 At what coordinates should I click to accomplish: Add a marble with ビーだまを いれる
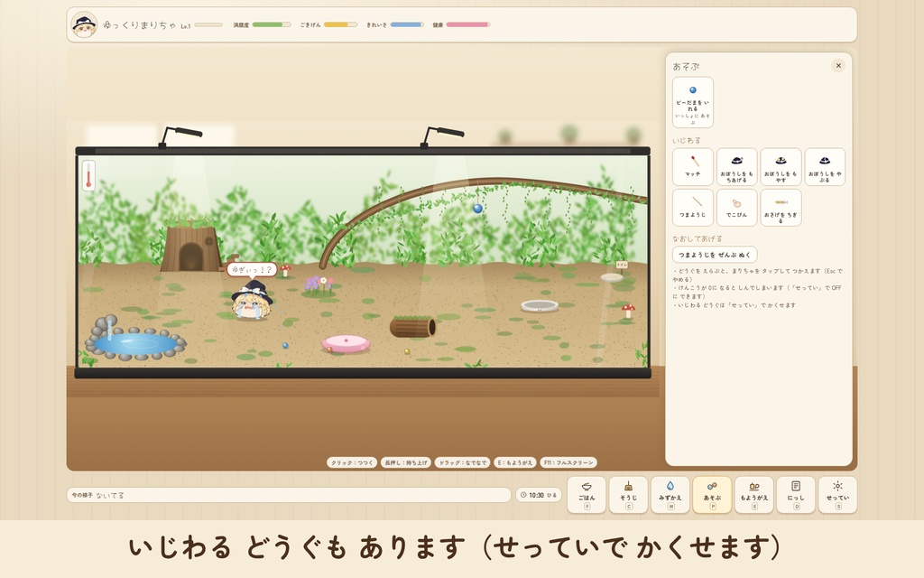tap(692, 102)
